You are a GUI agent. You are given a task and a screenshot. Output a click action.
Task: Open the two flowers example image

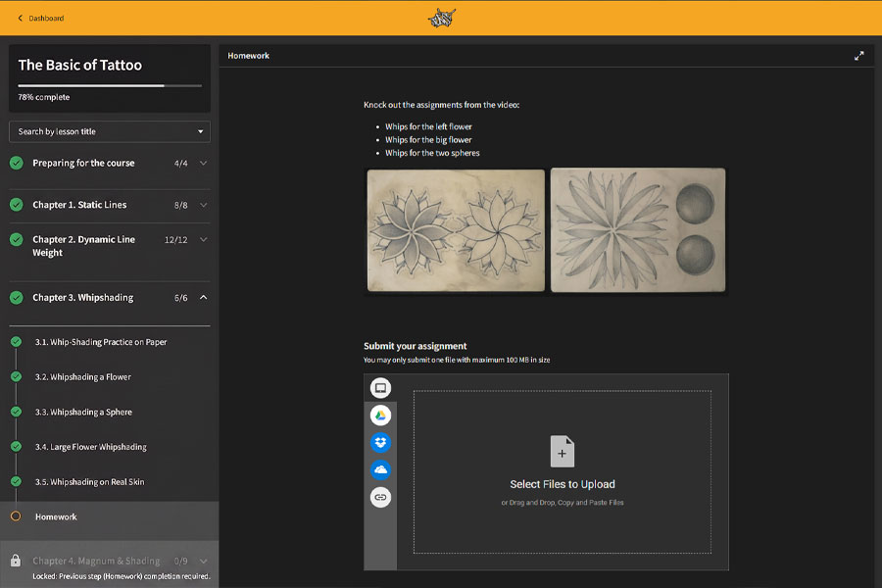(x=456, y=230)
